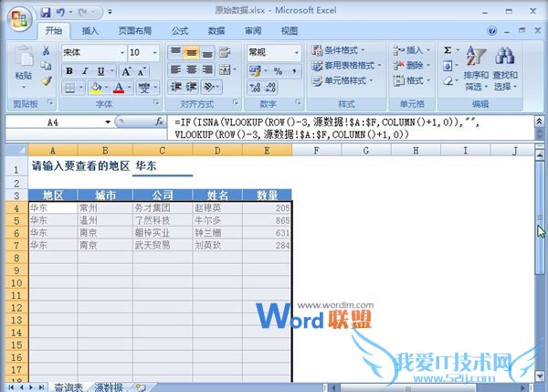Open the orientation text angle dropdown

click(x=212, y=87)
